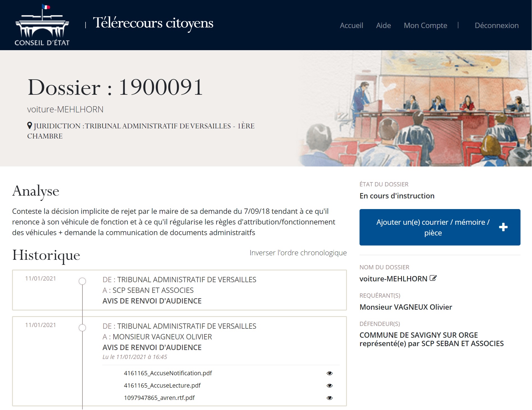Open the Accueil menu item
The image size is (532, 410).
[351, 26]
